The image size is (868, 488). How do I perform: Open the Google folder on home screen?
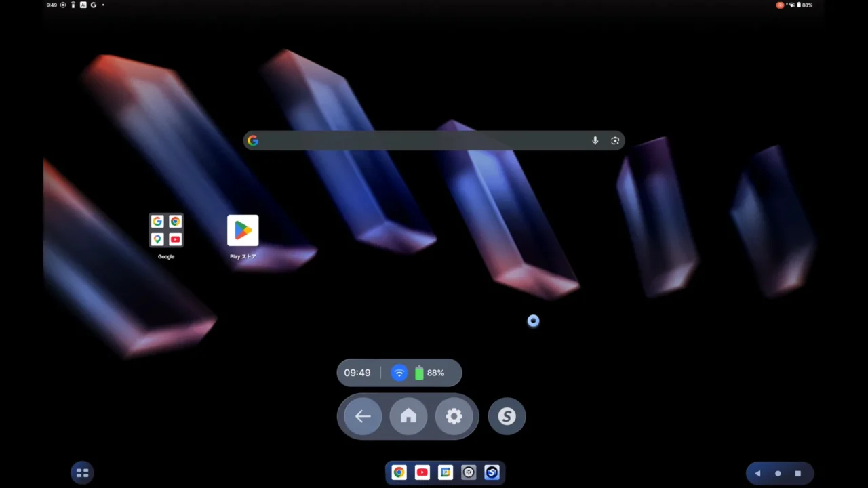[x=166, y=230]
